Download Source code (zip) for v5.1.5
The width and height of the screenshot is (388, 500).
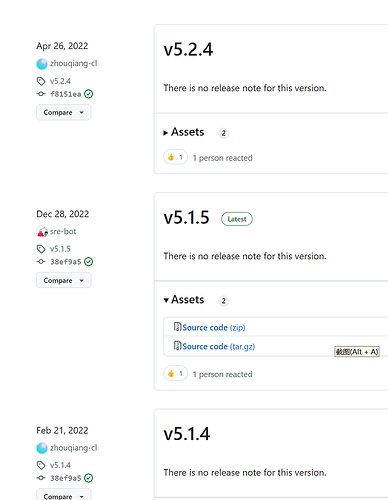coord(214,328)
